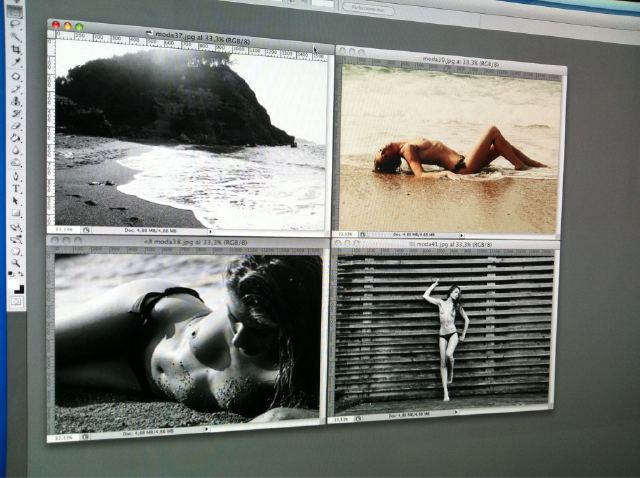Click zoom percentage field in moda39.jpg window
Image resolution: width=640 pixels, height=478 pixels.
tap(345, 234)
